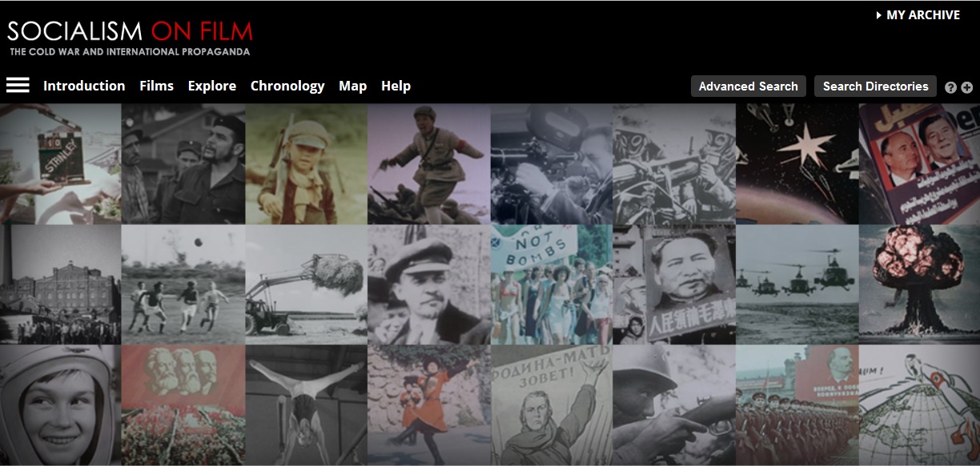Expand the My Archive arrow

(x=879, y=15)
